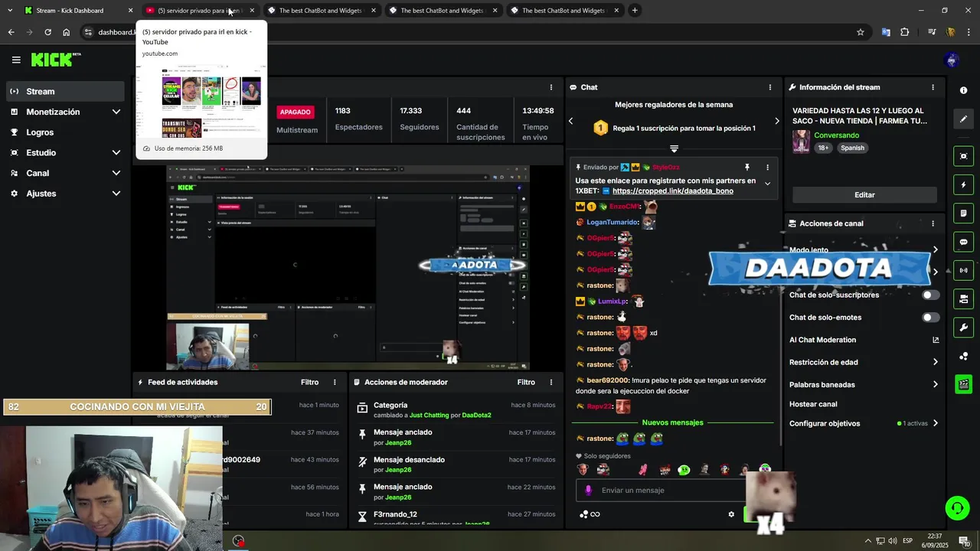Screen dimensions: 980x551
Task: Click the Editar button
Action: click(864, 195)
